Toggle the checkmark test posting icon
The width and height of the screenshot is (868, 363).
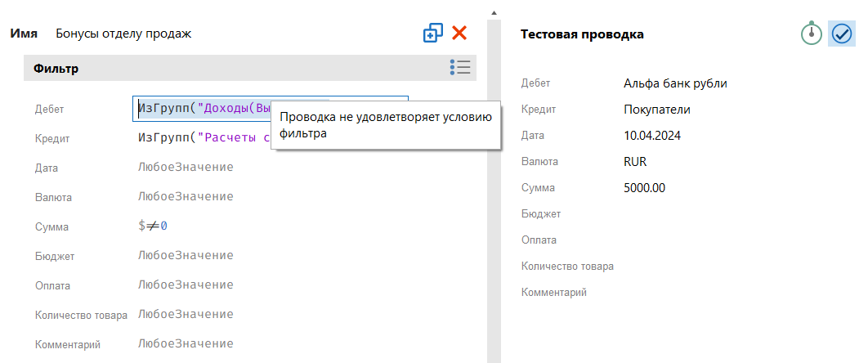(841, 34)
